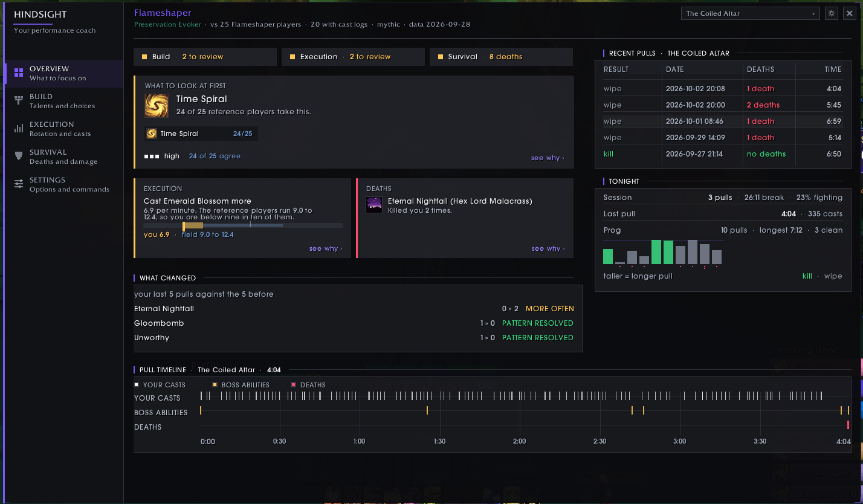Click the Survival shield icon

[x=19, y=157]
